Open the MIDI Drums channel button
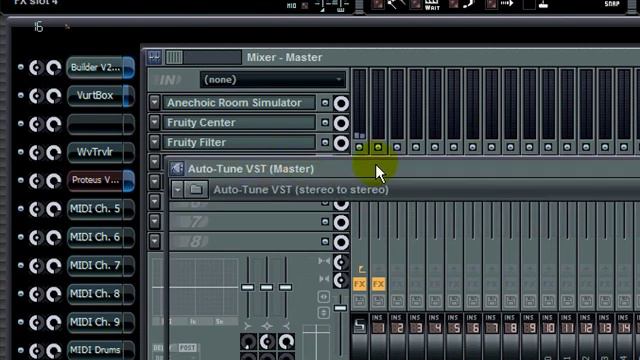This screenshot has width=640, height=360. pyautogui.click(x=100, y=350)
